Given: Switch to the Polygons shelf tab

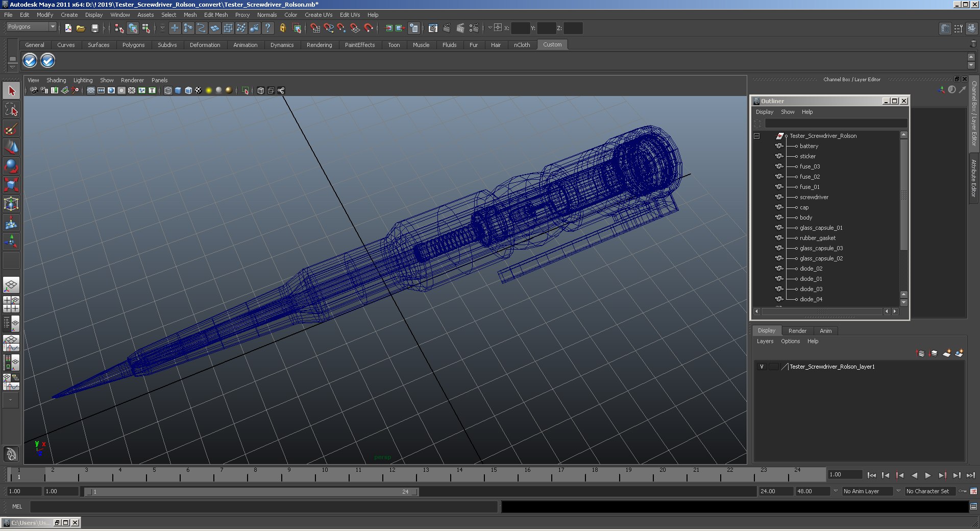Looking at the screenshot, I should tap(134, 45).
